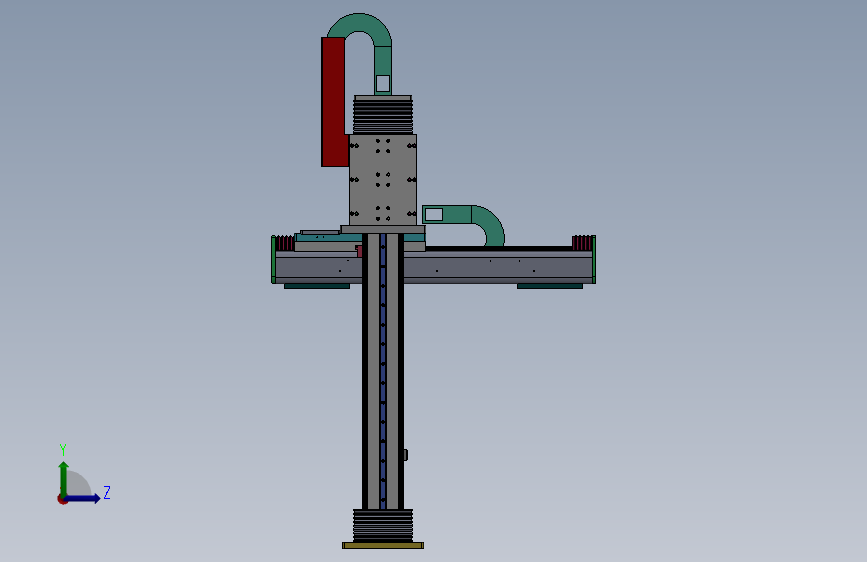Select the teal foot under the beam's right side
The image size is (867, 562).
coord(550,286)
